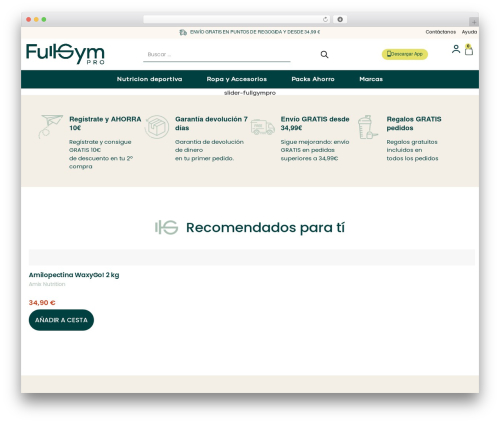This screenshot has height=423, width=500.
Task: Click the search magnifier icon
Action: coord(324,54)
